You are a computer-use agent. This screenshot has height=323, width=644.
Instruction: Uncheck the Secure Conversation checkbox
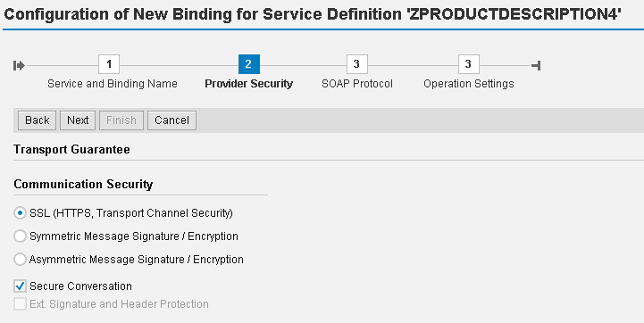coord(20,286)
